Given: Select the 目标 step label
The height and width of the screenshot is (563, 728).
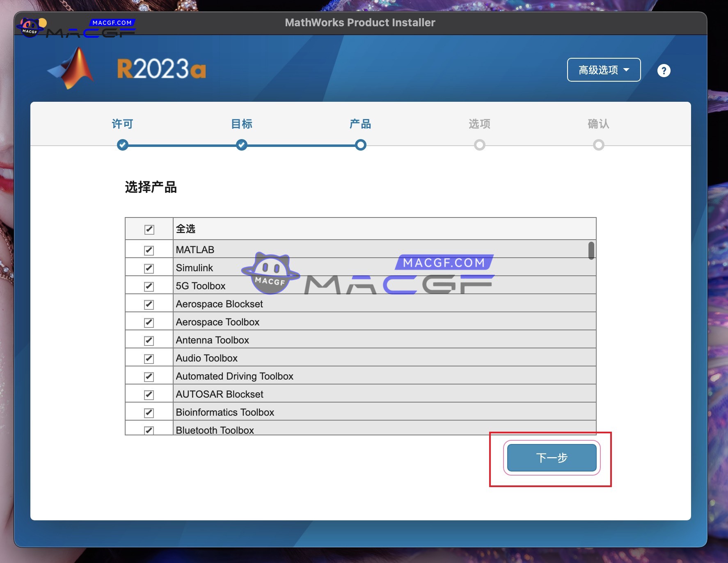Looking at the screenshot, I should pyautogui.click(x=241, y=124).
